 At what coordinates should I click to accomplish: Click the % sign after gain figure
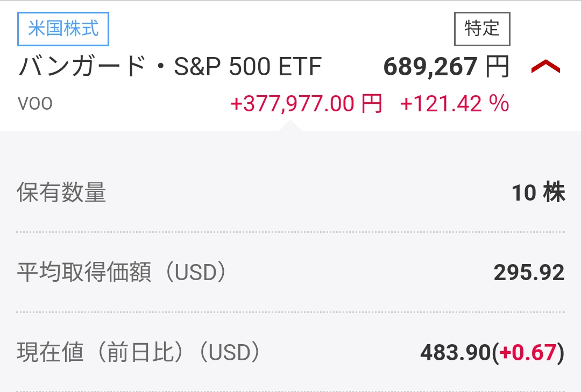(x=499, y=103)
